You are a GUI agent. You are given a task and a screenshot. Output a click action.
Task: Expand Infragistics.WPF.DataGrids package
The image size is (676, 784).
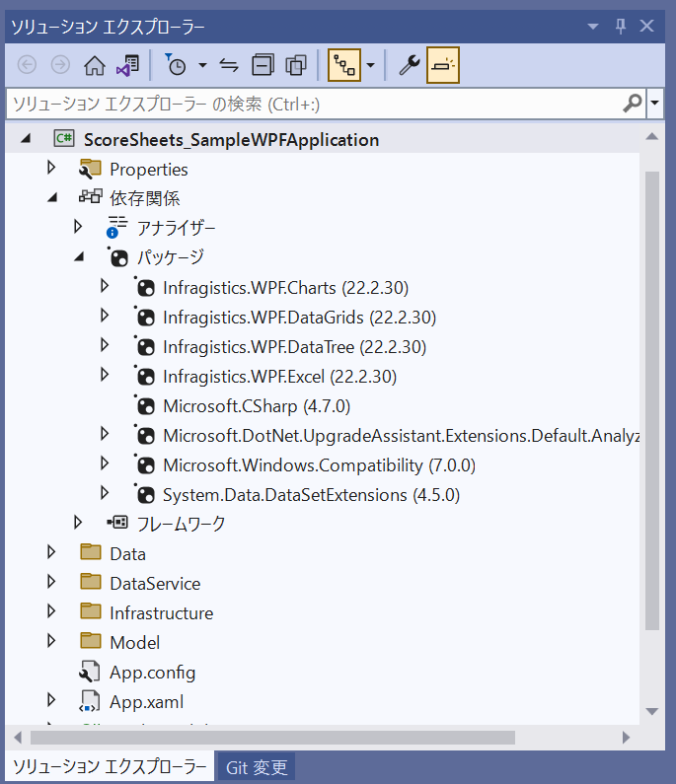click(105, 316)
